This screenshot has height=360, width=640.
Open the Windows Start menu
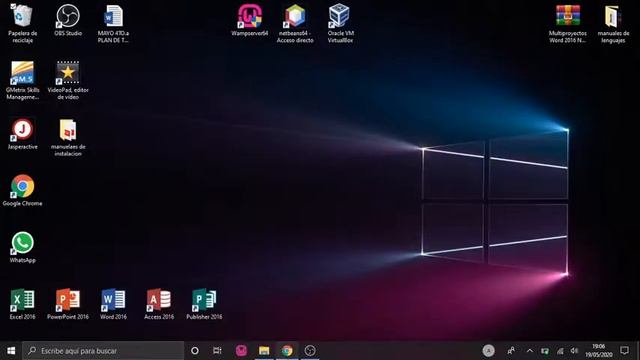click(x=11, y=351)
